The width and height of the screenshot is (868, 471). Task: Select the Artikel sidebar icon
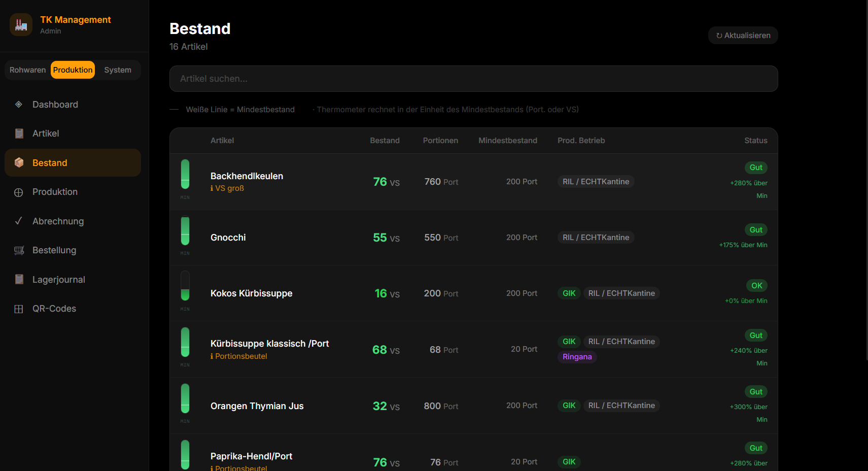(18, 133)
